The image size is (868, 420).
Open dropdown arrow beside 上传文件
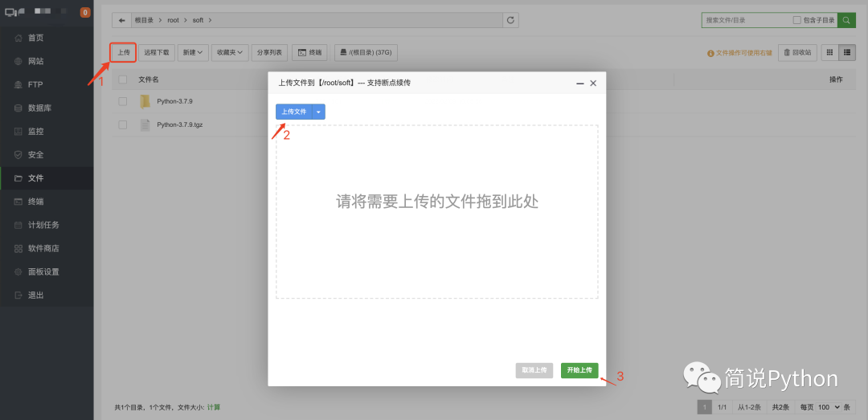318,112
